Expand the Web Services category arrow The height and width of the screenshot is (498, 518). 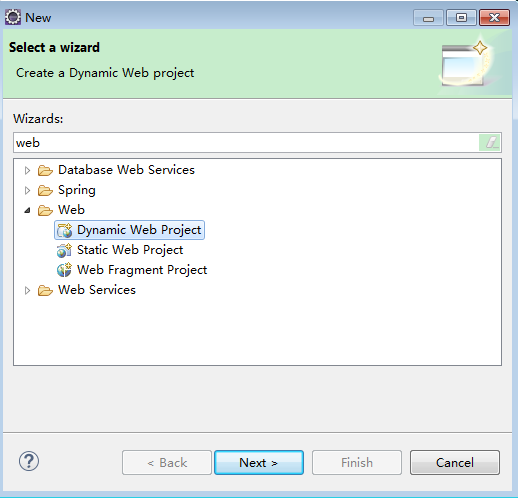(x=27, y=290)
